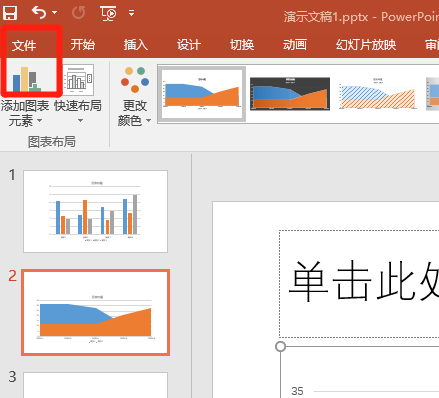439x398 pixels.
Task: Click the 35 axis label in chart
Action: (297, 391)
